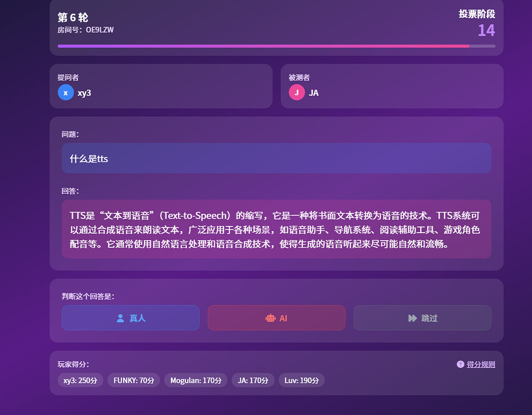
Task: Click the 第 6 轮 round heading
Action: tap(73, 17)
